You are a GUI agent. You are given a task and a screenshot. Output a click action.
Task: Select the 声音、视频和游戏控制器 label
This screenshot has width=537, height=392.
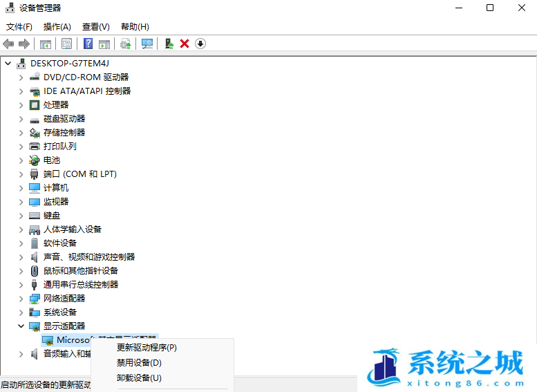point(89,257)
